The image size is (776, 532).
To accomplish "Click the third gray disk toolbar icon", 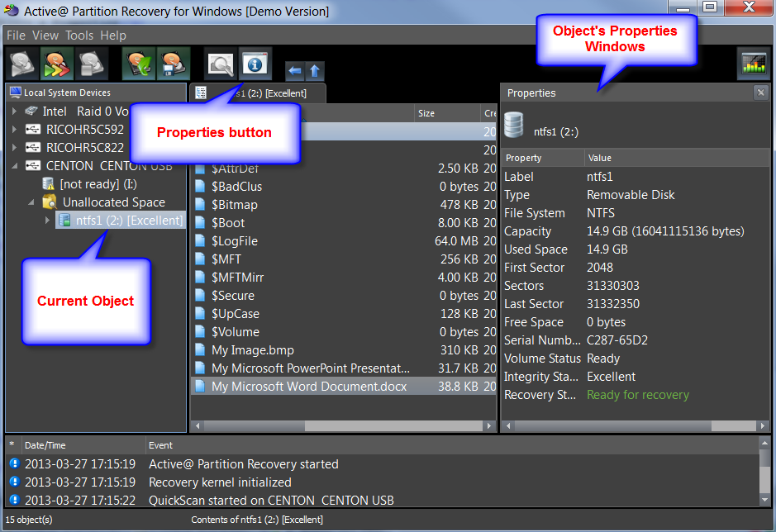I will click(x=92, y=64).
